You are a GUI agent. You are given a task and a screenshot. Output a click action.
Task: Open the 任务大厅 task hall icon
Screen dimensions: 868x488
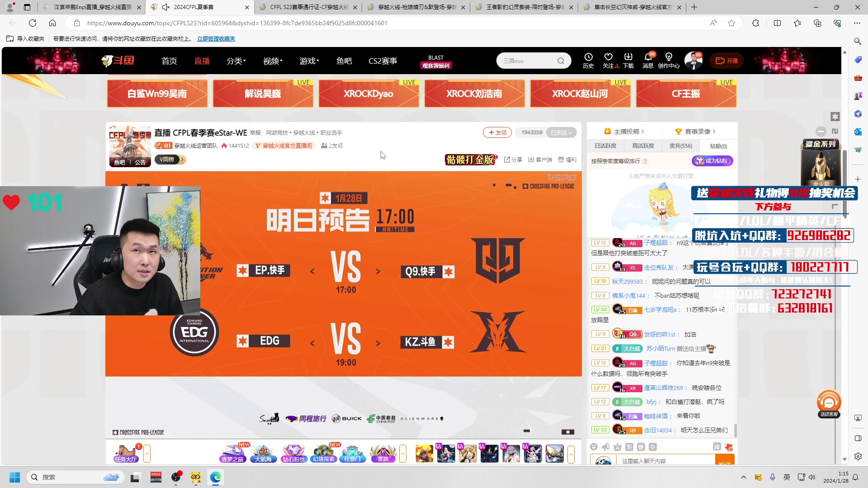pos(126,453)
